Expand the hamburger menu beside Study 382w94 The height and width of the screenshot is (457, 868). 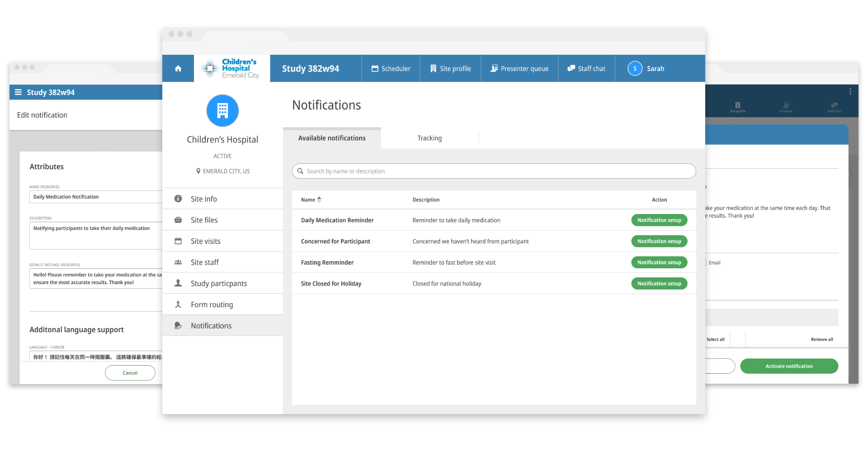point(18,92)
